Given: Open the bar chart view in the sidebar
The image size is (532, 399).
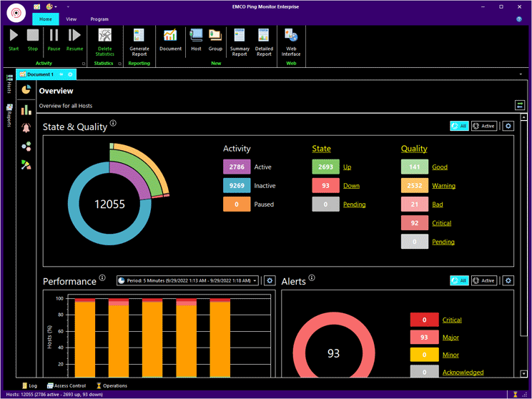Looking at the screenshot, I should 26,109.
